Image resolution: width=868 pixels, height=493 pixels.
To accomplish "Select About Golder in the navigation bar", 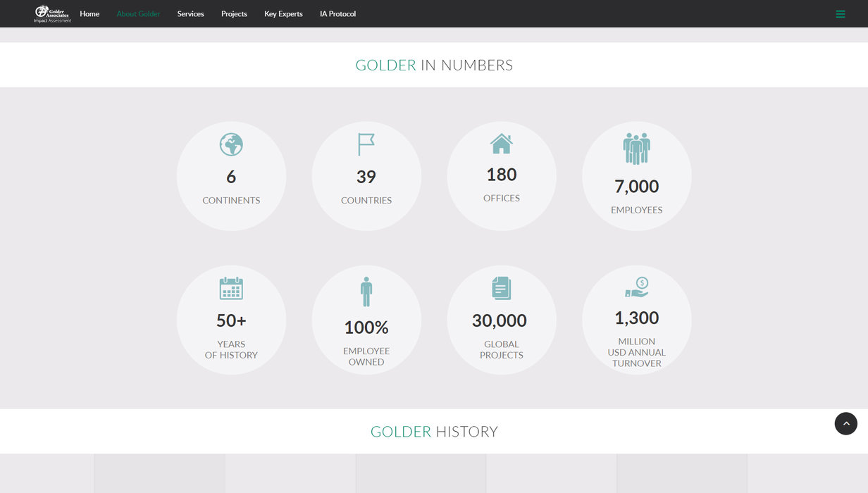I will (138, 14).
